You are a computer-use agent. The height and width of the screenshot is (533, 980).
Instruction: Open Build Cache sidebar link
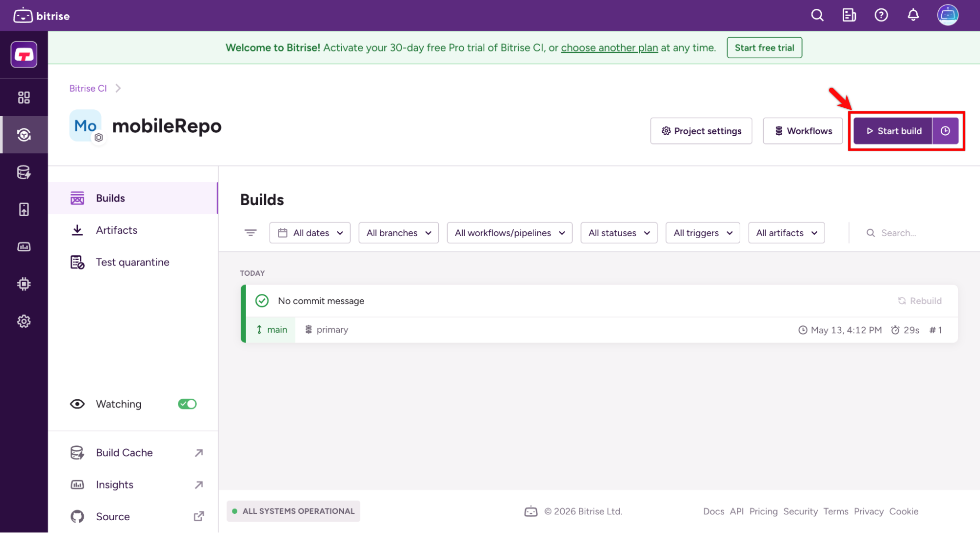click(133, 453)
